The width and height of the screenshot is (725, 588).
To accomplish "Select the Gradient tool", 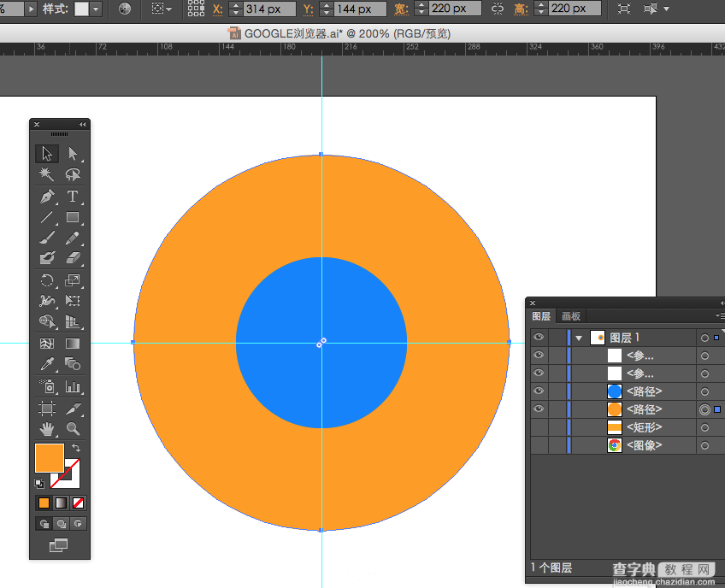I will coord(73,344).
